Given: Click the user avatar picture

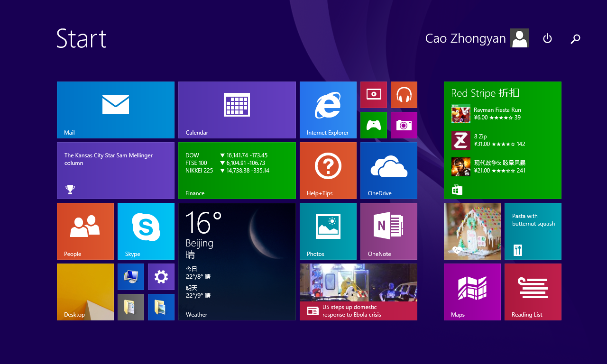Looking at the screenshot, I should coord(520,38).
